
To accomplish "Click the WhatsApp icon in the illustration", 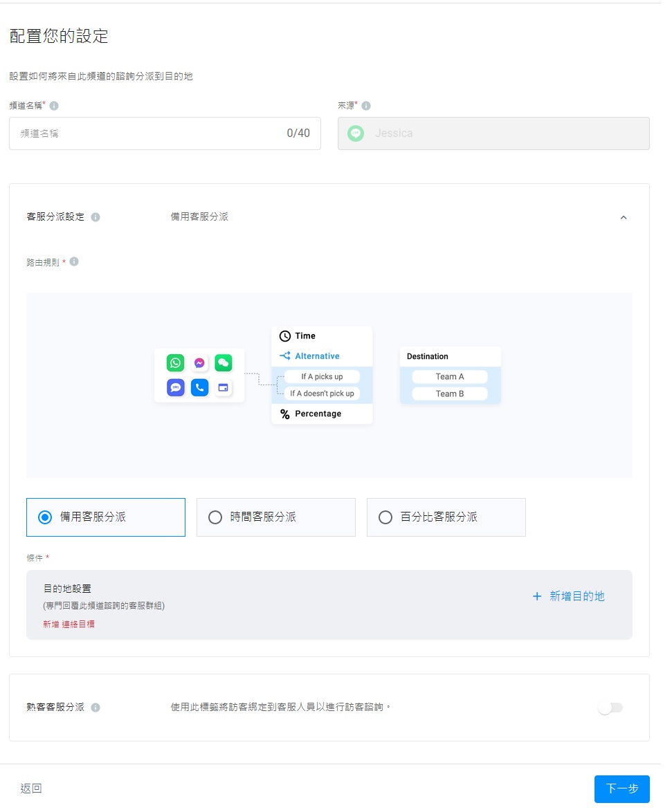I will pyautogui.click(x=176, y=362).
